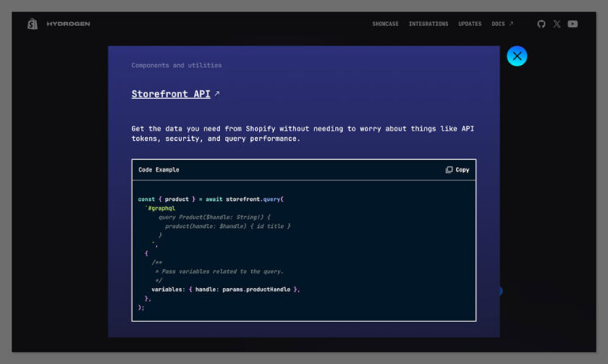Screen dimensions: 608x364
Task: Click the Shopify bag logo icon
Action: coord(32,24)
